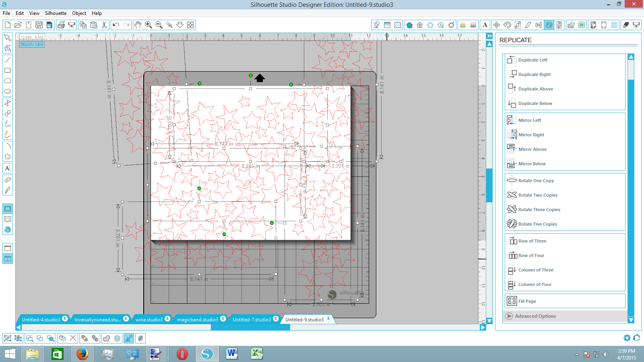Save to SD card icon
This screenshot has height=362, width=644.
coord(50,25)
